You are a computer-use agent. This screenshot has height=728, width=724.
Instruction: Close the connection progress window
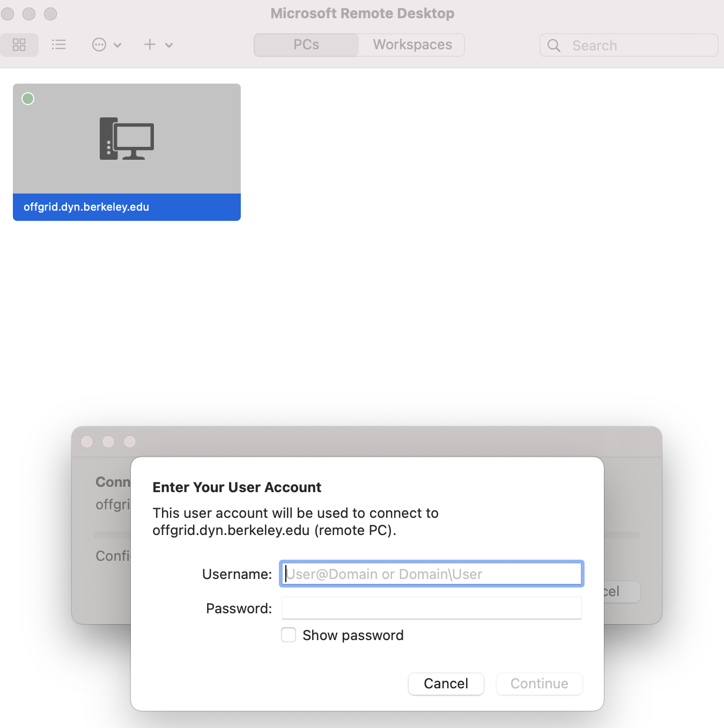coord(87,442)
